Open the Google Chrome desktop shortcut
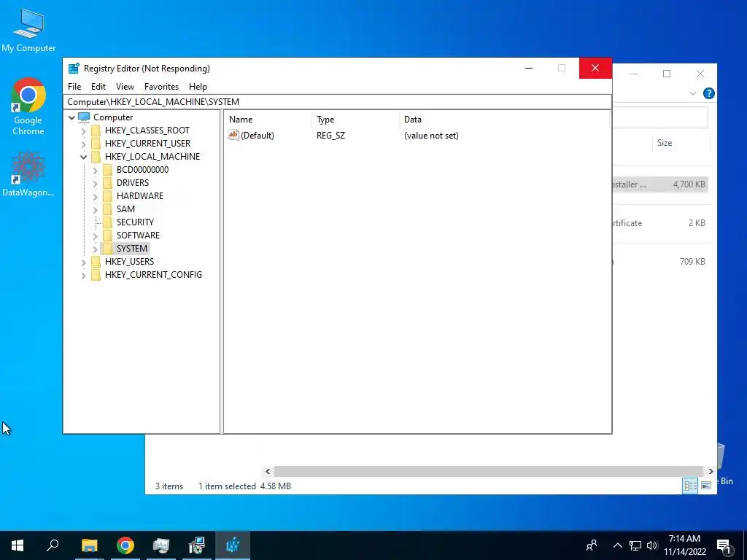Viewport: 747px width, 560px height. (x=28, y=106)
